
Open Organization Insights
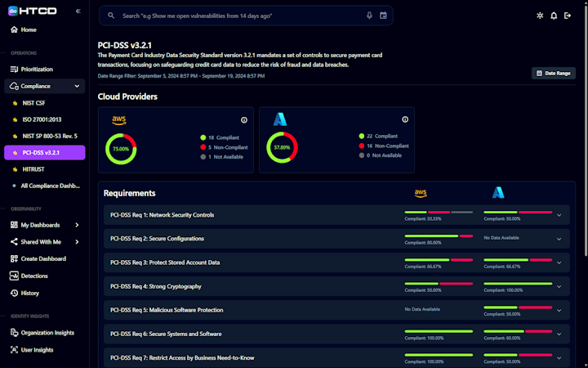coord(42,333)
